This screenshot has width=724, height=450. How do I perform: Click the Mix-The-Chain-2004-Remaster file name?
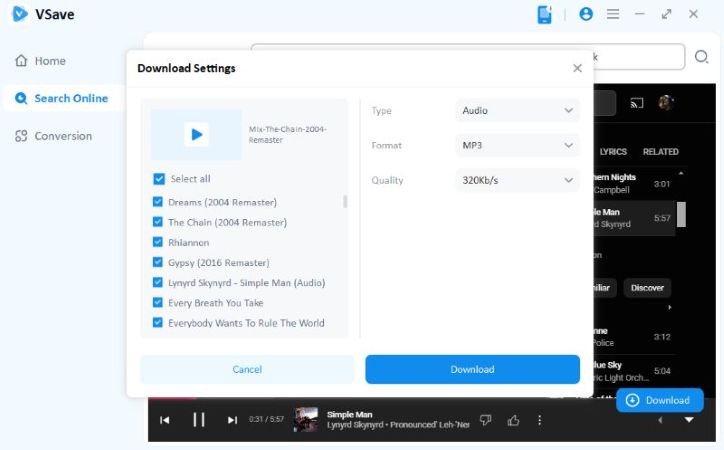[x=287, y=134]
